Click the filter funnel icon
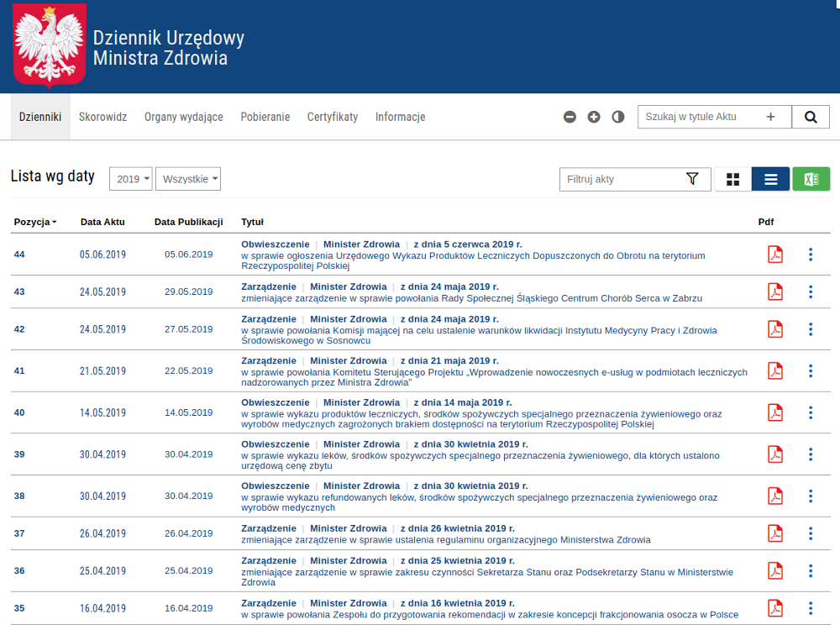This screenshot has width=840, height=630. (x=692, y=179)
